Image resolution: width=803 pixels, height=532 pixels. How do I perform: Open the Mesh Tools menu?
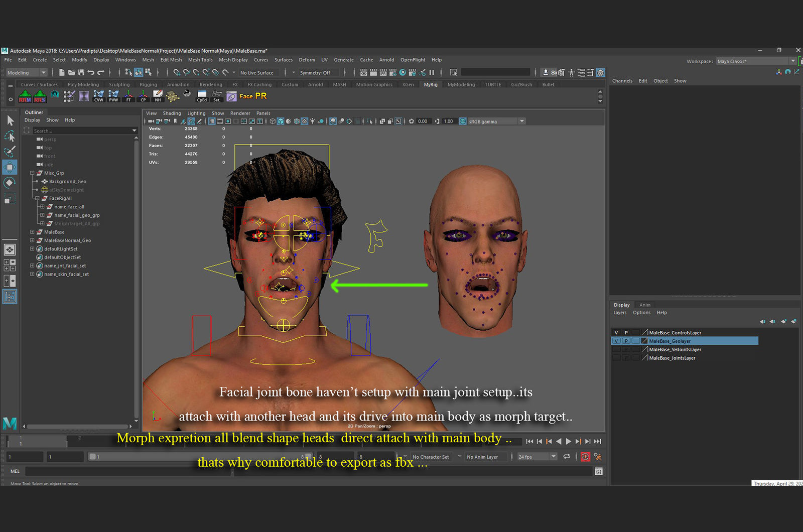(x=200, y=60)
